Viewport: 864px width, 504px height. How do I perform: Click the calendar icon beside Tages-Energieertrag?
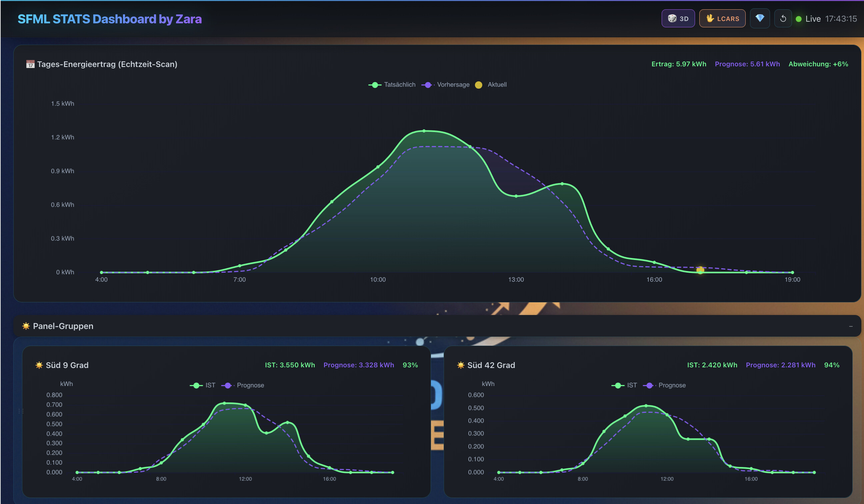[x=30, y=64]
